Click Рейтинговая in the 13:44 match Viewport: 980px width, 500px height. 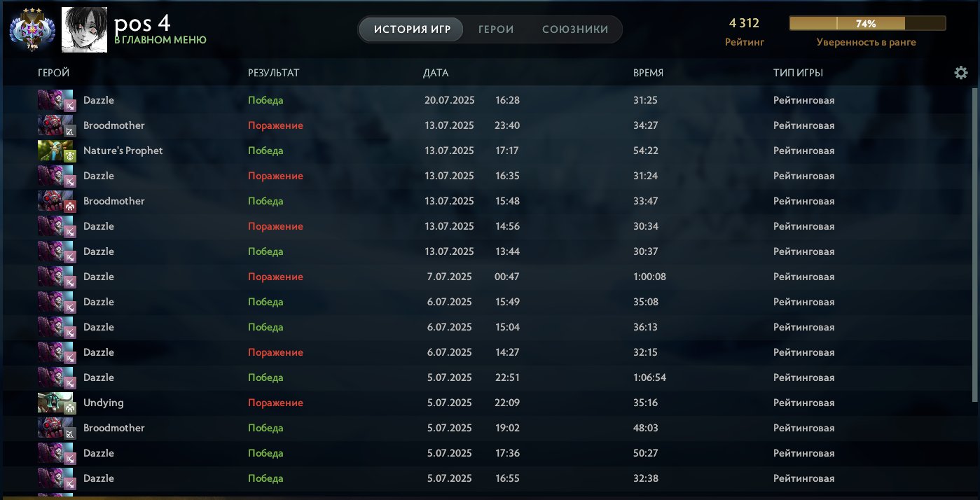(804, 251)
